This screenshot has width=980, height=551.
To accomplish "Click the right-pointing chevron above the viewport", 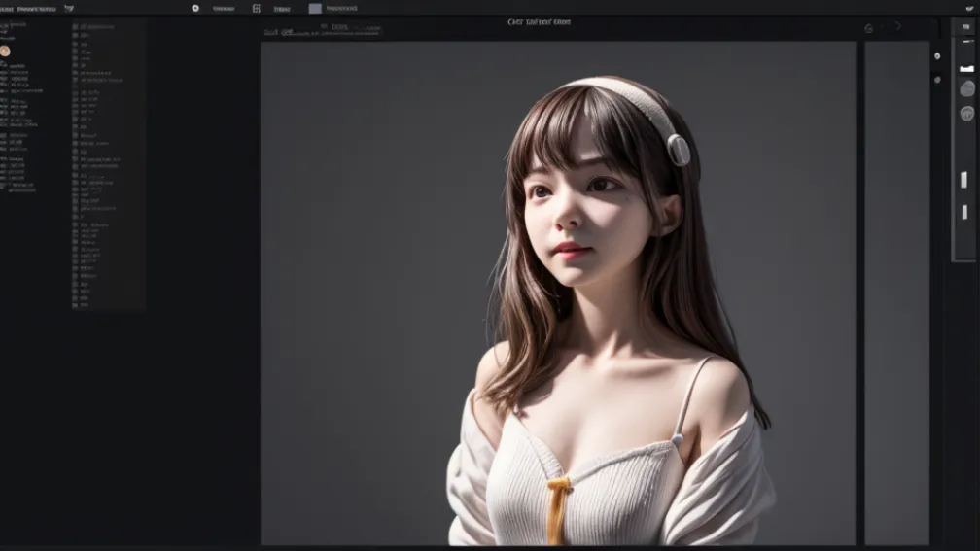I will click(x=898, y=26).
